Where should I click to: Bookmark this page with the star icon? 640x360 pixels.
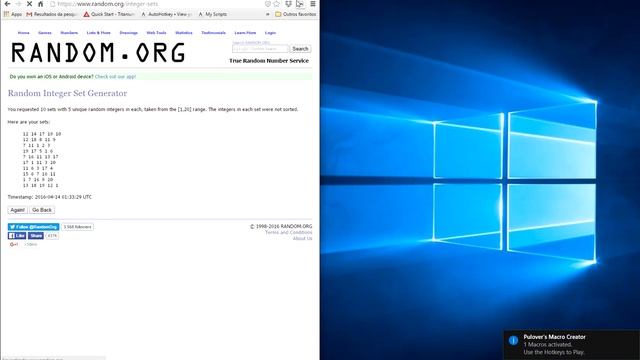277,4
